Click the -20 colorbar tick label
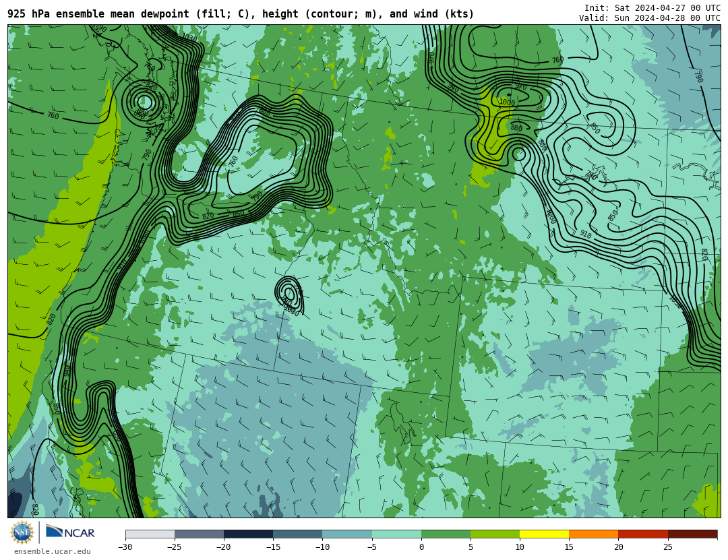 223,547
